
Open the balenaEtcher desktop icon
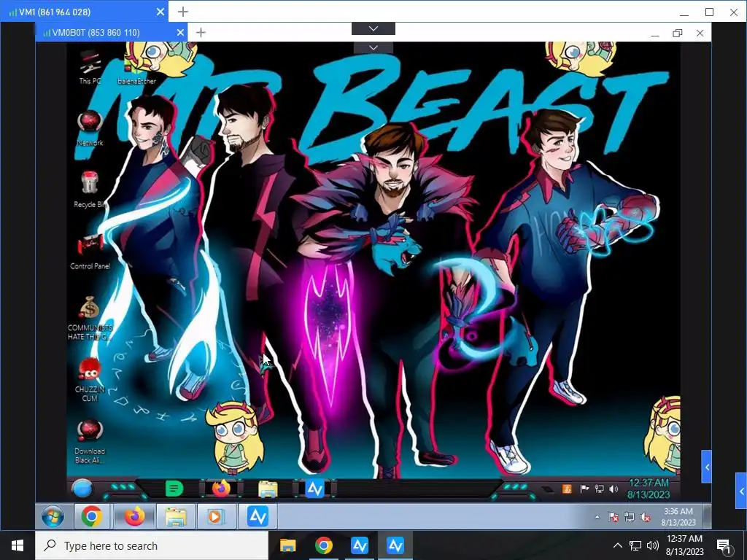tap(136, 68)
